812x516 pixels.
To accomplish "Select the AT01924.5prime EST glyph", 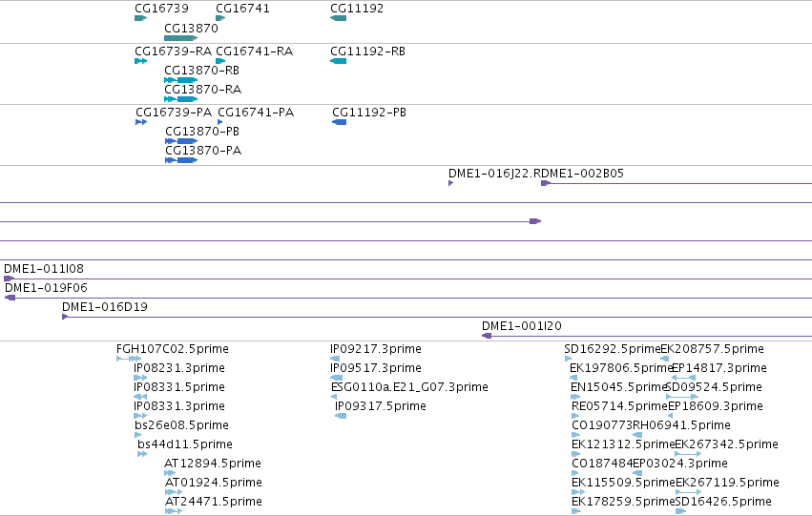I will pos(174,492).
